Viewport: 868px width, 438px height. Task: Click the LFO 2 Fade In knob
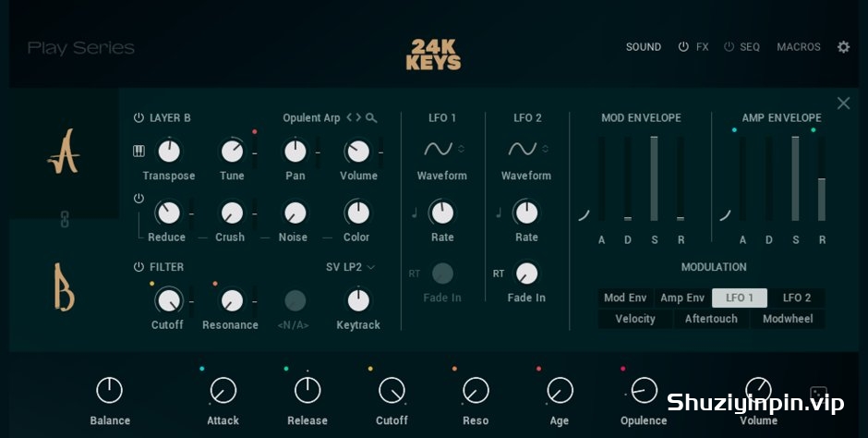pos(526,274)
